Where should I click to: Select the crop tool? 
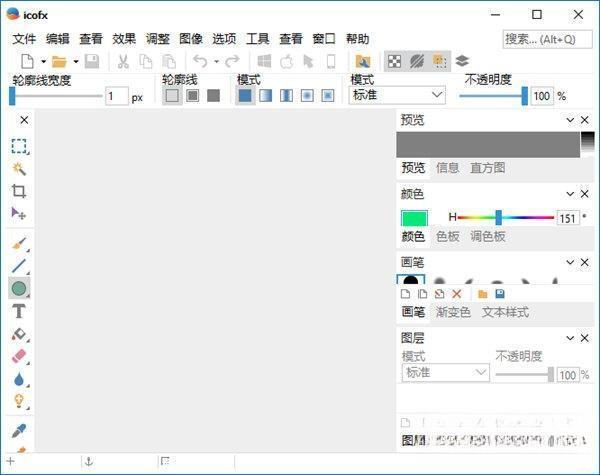(x=19, y=191)
